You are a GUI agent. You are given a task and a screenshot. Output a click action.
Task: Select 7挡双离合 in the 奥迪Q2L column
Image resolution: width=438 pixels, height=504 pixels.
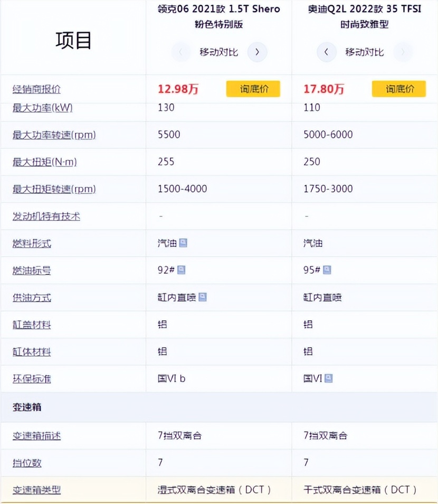pyautogui.click(x=326, y=435)
